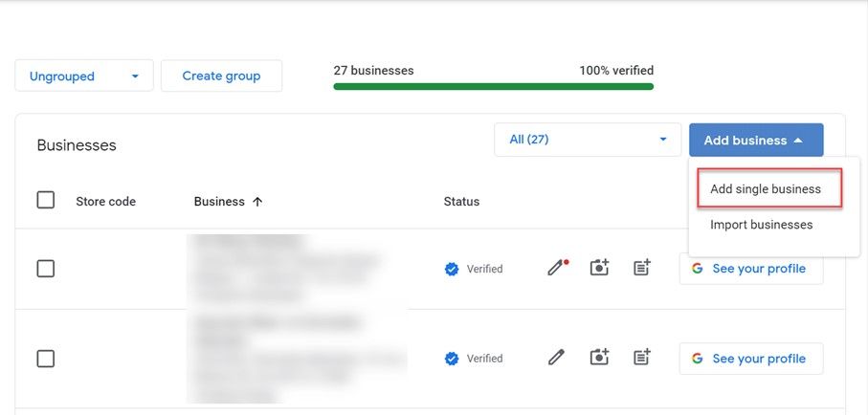Open See your profile for second business

[x=751, y=359]
